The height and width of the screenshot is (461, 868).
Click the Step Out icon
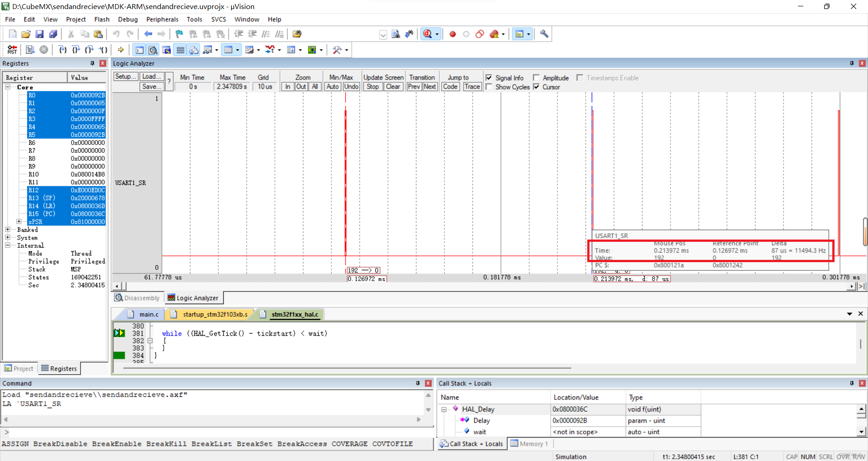(x=90, y=50)
